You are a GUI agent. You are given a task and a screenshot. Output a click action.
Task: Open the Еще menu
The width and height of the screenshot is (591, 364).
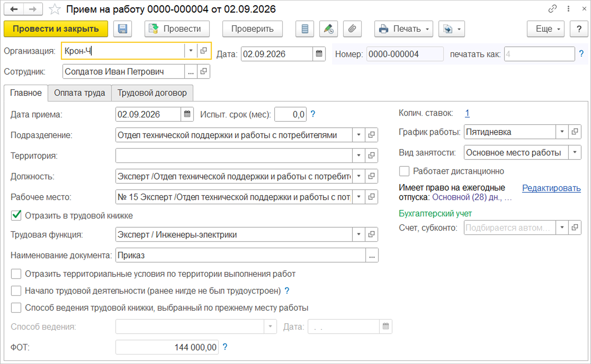pos(546,29)
